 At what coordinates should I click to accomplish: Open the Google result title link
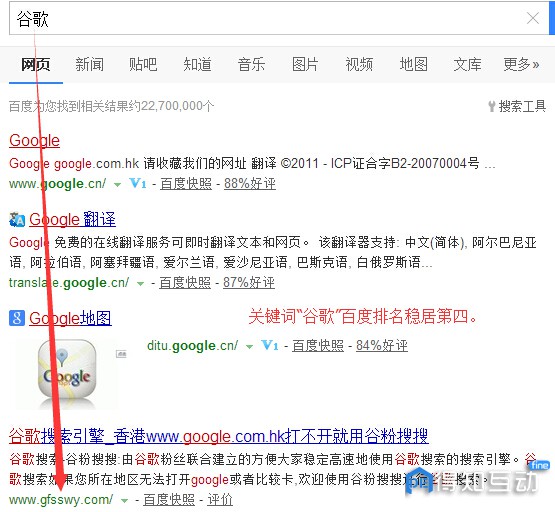point(34,141)
